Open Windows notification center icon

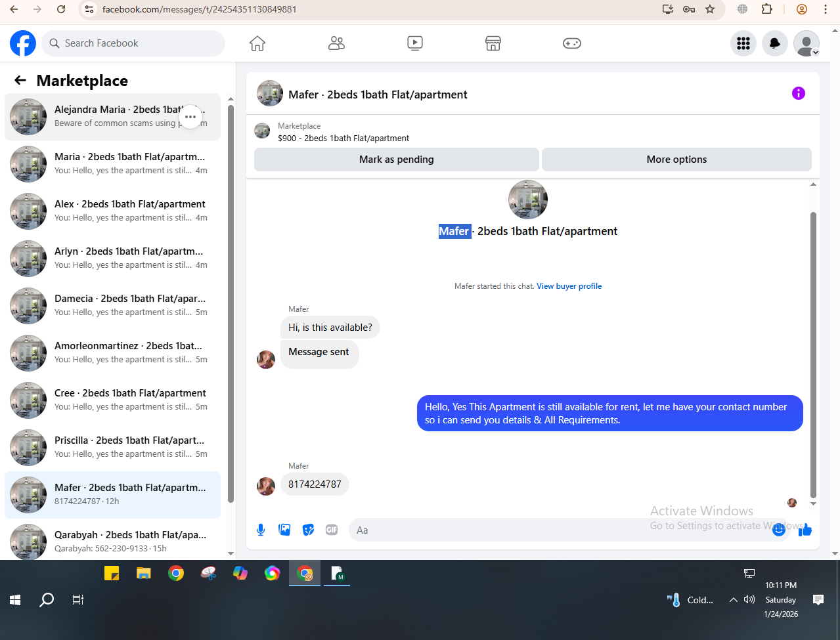[818, 600]
